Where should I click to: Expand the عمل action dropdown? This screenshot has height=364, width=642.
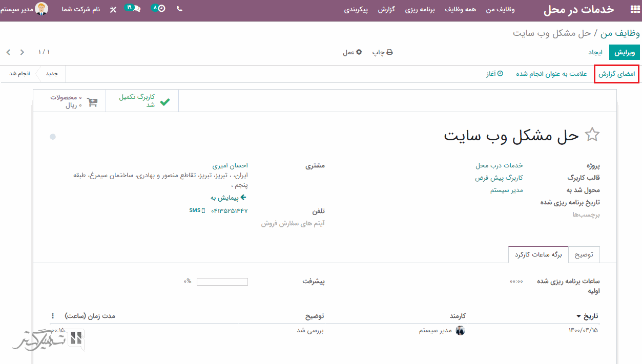(353, 52)
